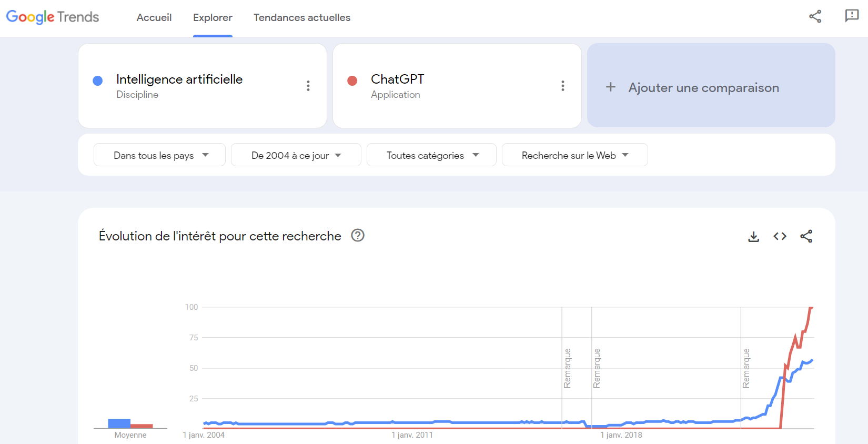Viewport: 868px width, 444px height.
Task: Download the chart data as CSV
Action: tap(753, 236)
